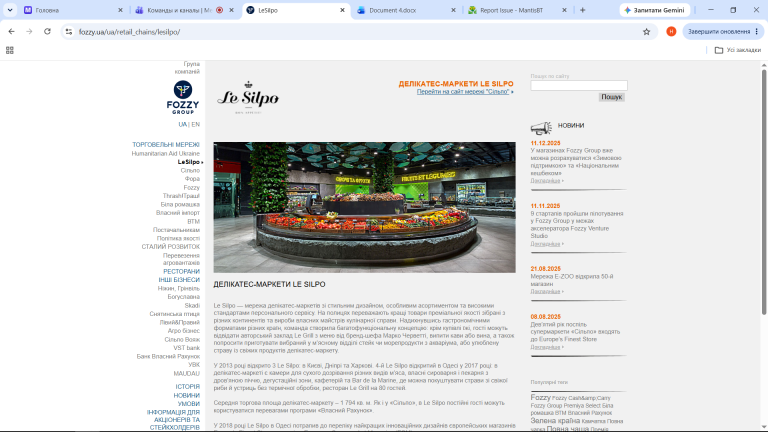The image size is (768, 432).
Task: Open Богуславна menu link
Action: 184,297
